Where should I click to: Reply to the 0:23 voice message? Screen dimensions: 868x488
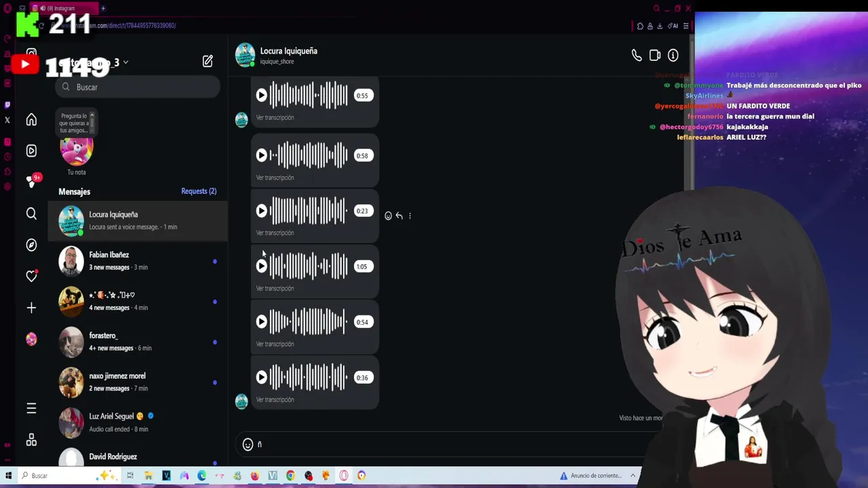(399, 216)
